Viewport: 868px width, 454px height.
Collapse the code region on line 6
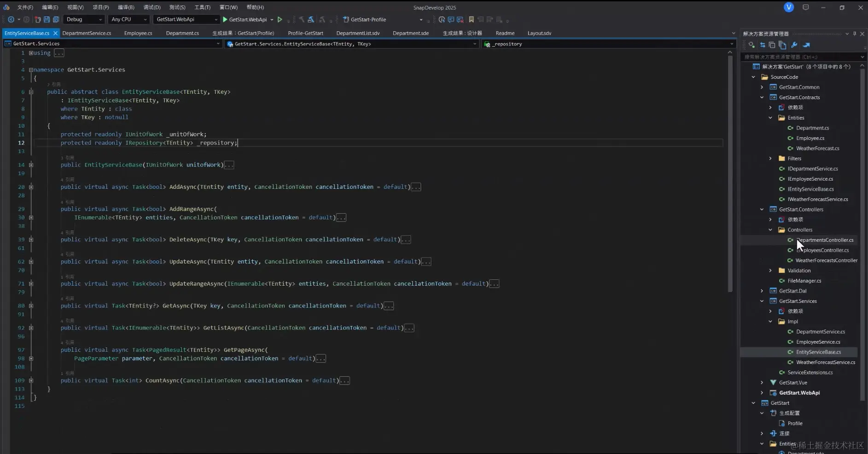(x=31, y=92)
